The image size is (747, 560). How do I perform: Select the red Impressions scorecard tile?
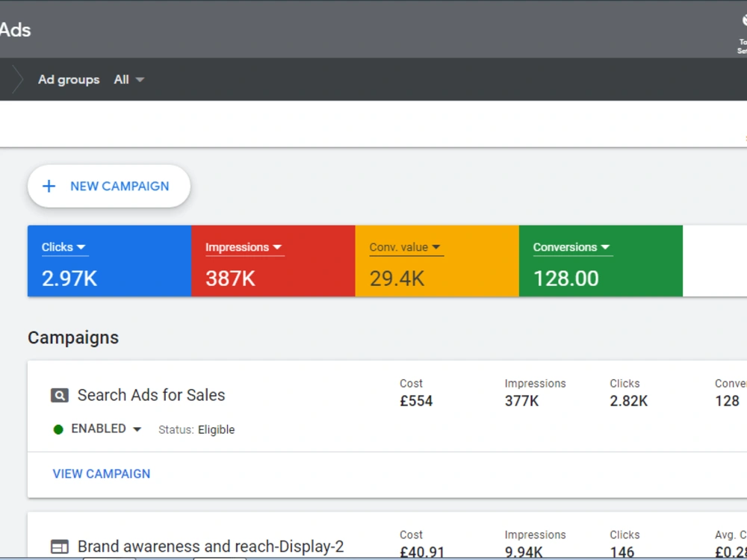coord(273,261)
